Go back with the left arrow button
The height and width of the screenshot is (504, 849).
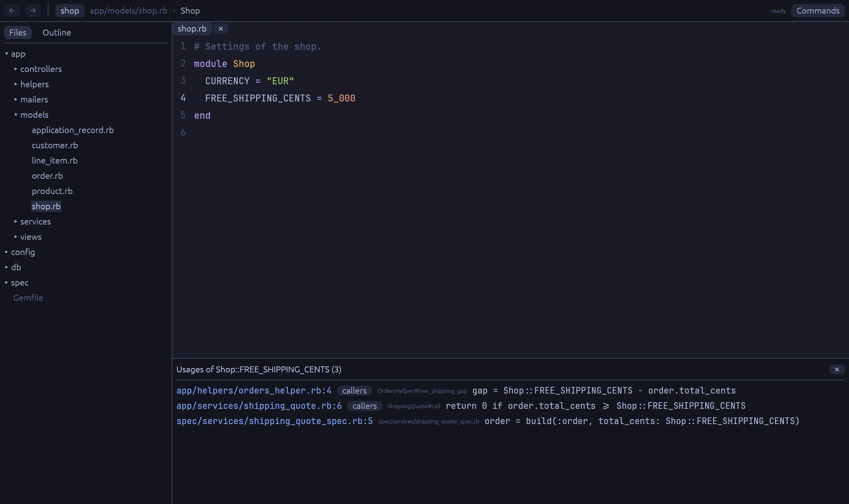click(x=12, y=11)
